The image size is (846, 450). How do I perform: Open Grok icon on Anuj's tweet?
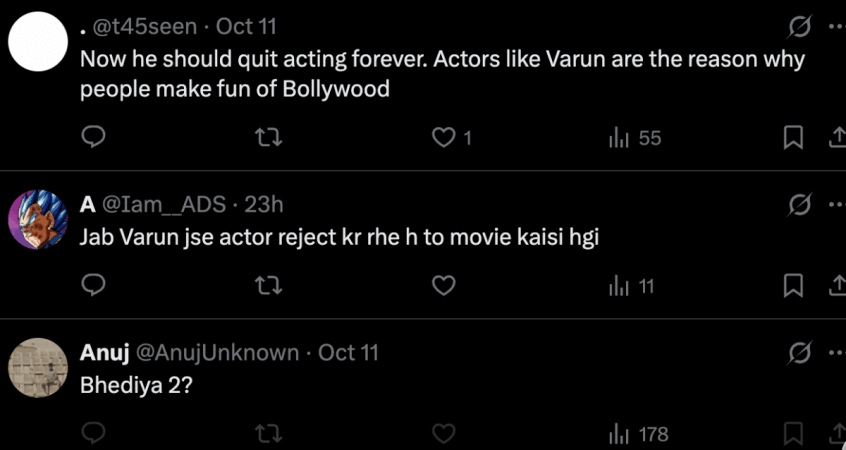(x=799, y=352)
